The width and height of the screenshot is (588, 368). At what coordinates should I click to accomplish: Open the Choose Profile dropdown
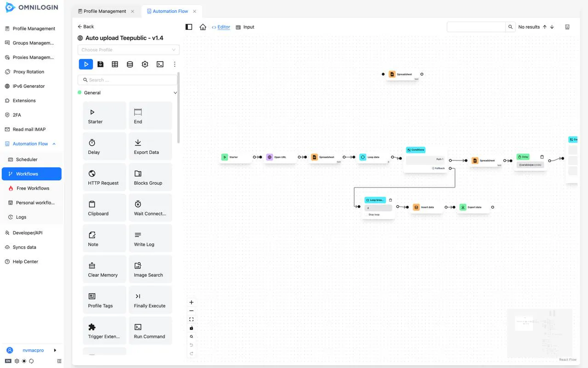pyautogui.click(x=129, y=50)
